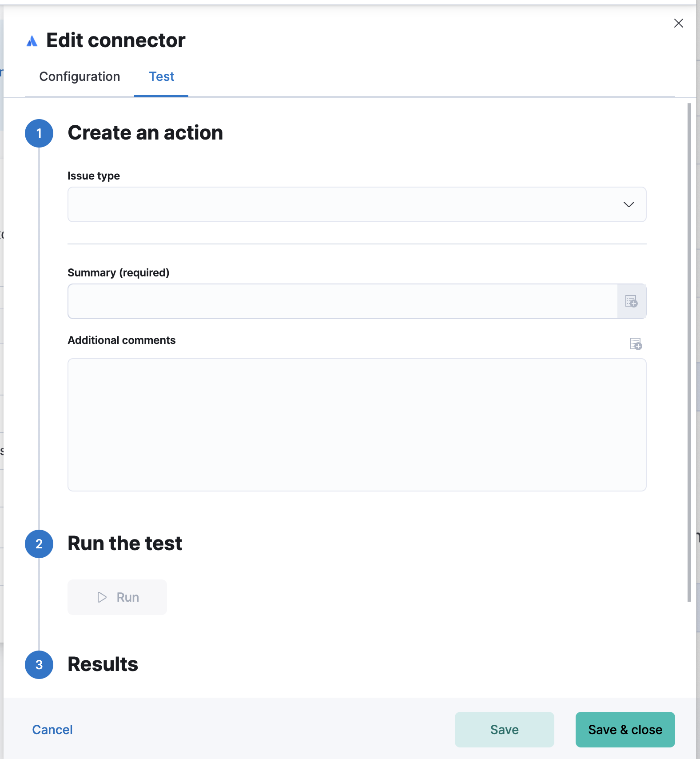Image resolution: width=700 pixels, height=759 pixels.
Task: Click the Save button
Action: 504,729
